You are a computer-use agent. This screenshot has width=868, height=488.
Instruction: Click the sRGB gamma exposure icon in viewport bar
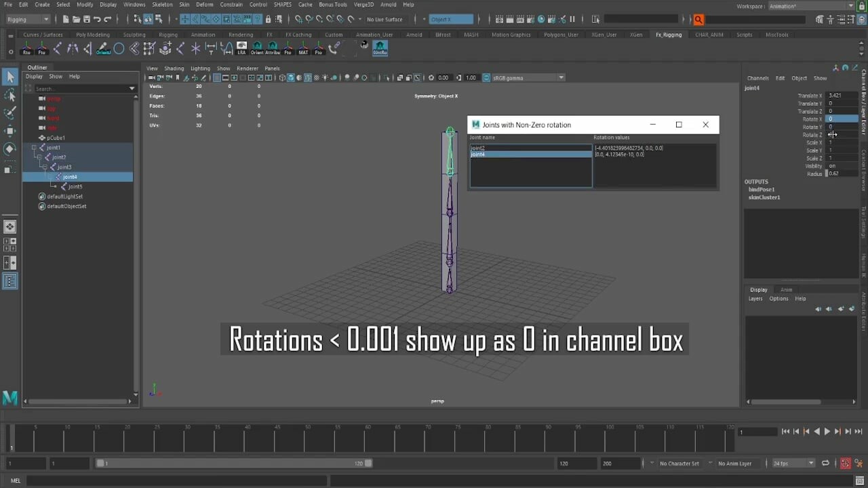[x=486, y=77]
